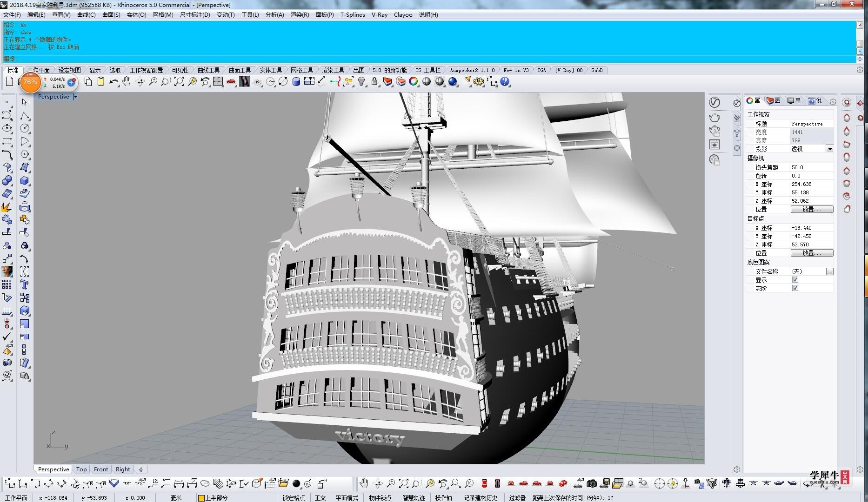Screen dimensions: 868x502
Task: Click the Rectangular Array grid icon
Action: point(7,284)
